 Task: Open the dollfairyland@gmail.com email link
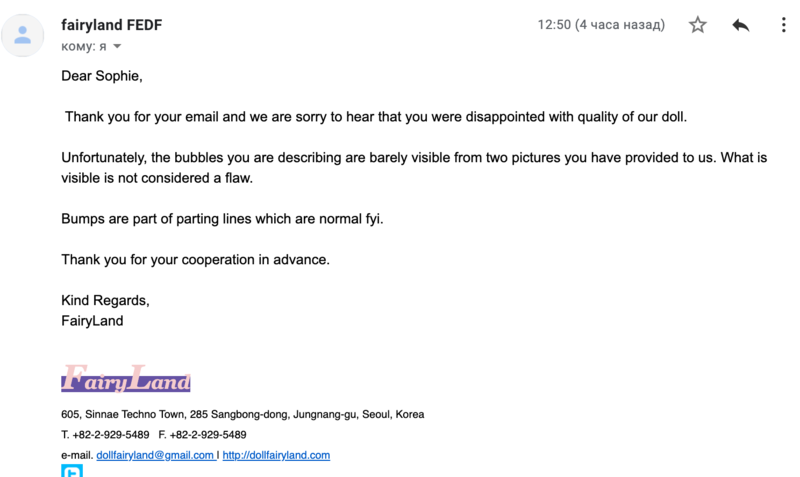(x=155, y=455)
